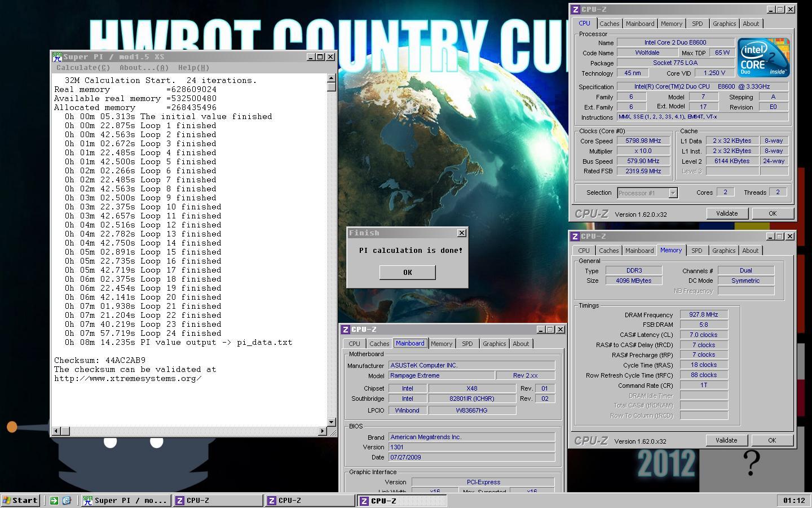Click OK in the CPU-Z Memory window
The width and height of the screenshot is (812, 508).
point(772,440)
